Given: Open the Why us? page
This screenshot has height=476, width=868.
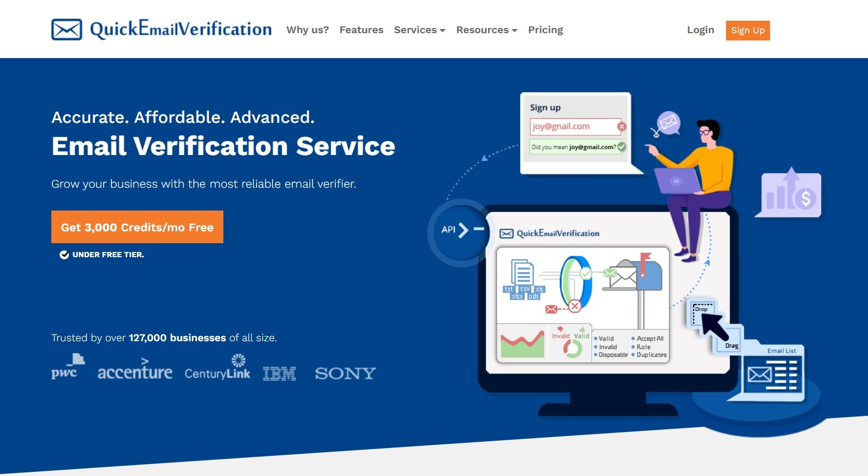Looking at the screenshot, I should click(x=308, y=30).
